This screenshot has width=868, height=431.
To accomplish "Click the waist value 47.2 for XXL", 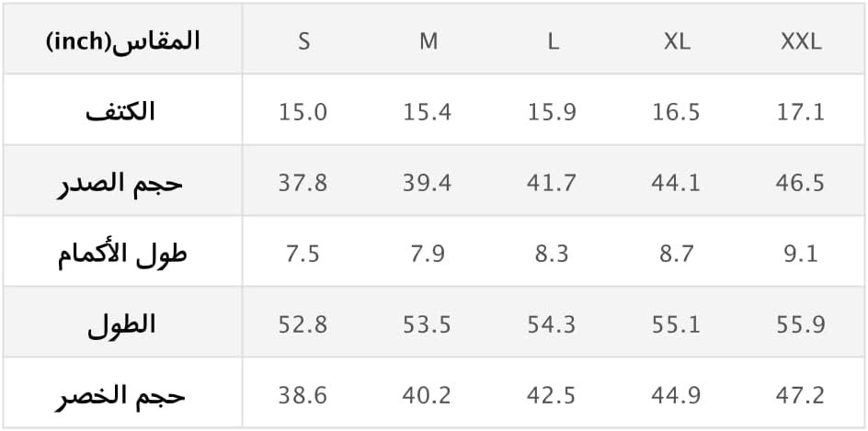I will [801, 395].
